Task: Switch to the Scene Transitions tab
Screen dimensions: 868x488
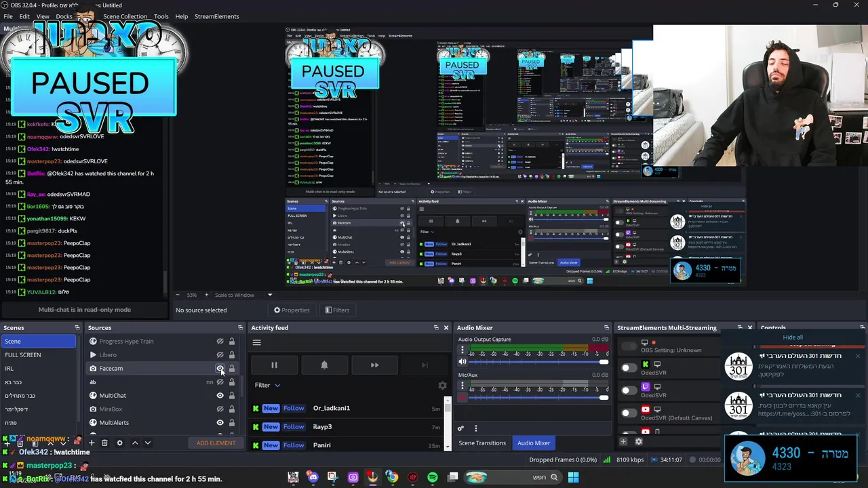Action: [x=482, y=443]
